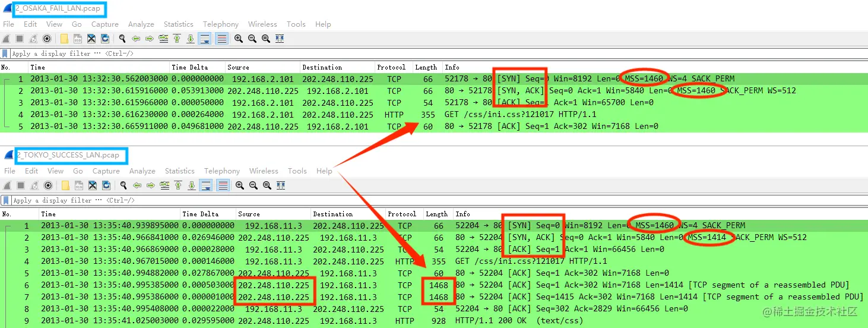Screen dimensions: 868x328
Task: Find a packet in TOKYO_SUCCESS_LAN window
Action: pyautogui.click(x=123, y=185)
